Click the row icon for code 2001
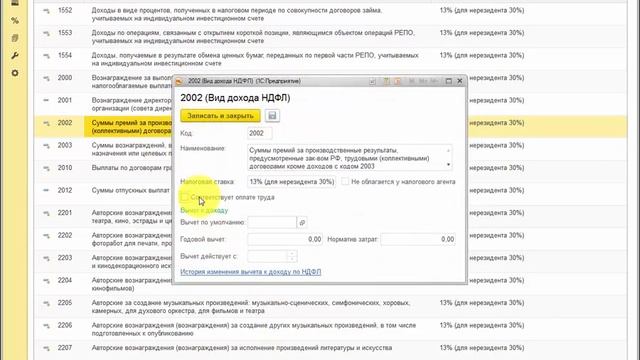Viewport: 640px width, 360px height. coord(47,100)
